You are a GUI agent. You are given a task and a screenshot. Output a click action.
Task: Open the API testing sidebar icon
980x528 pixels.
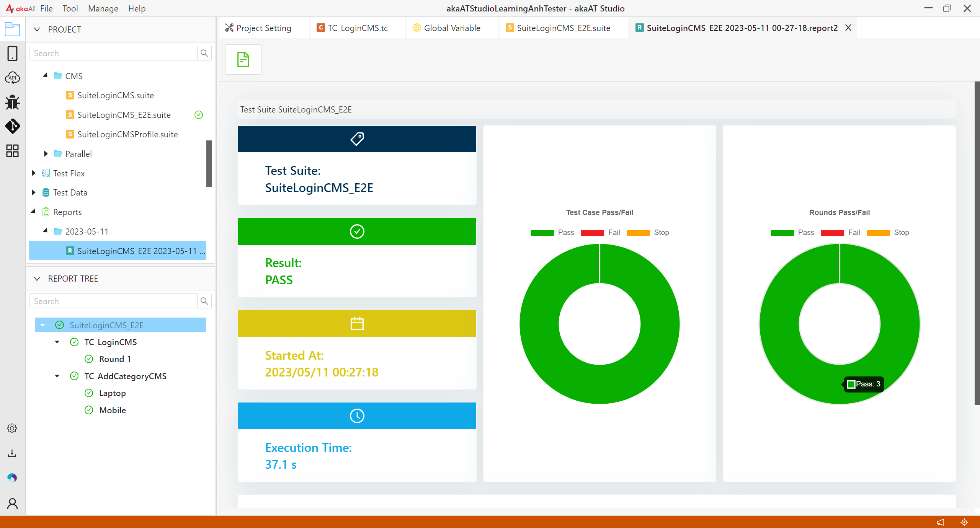(12, 78)
